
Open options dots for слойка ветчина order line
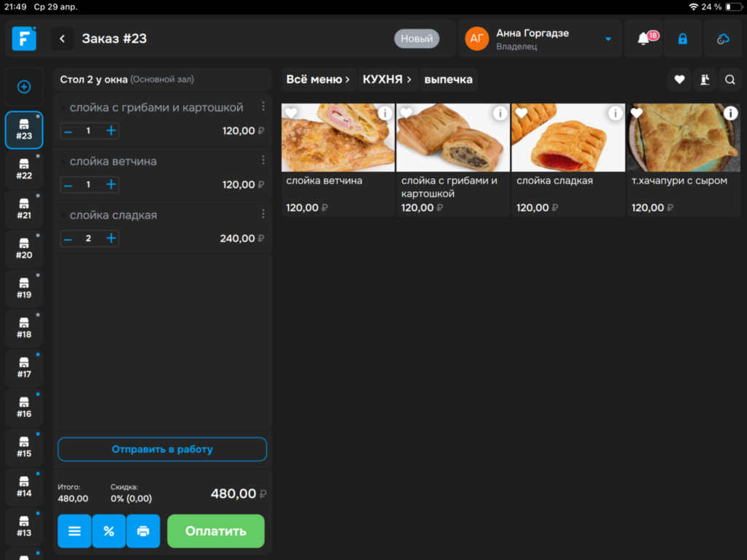[263, 160]
